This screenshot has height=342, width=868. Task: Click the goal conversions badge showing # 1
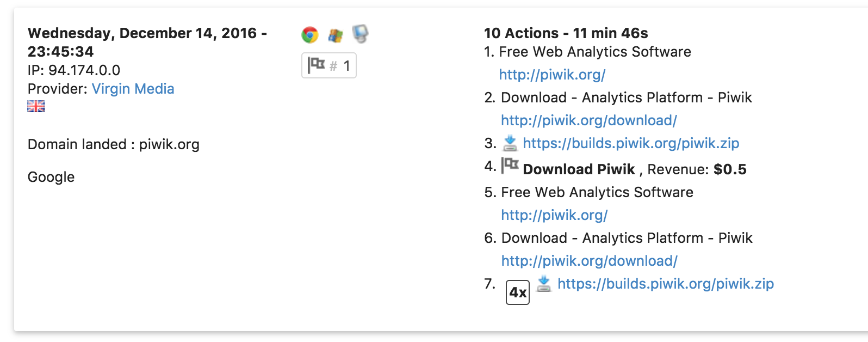tap(329, 66)
